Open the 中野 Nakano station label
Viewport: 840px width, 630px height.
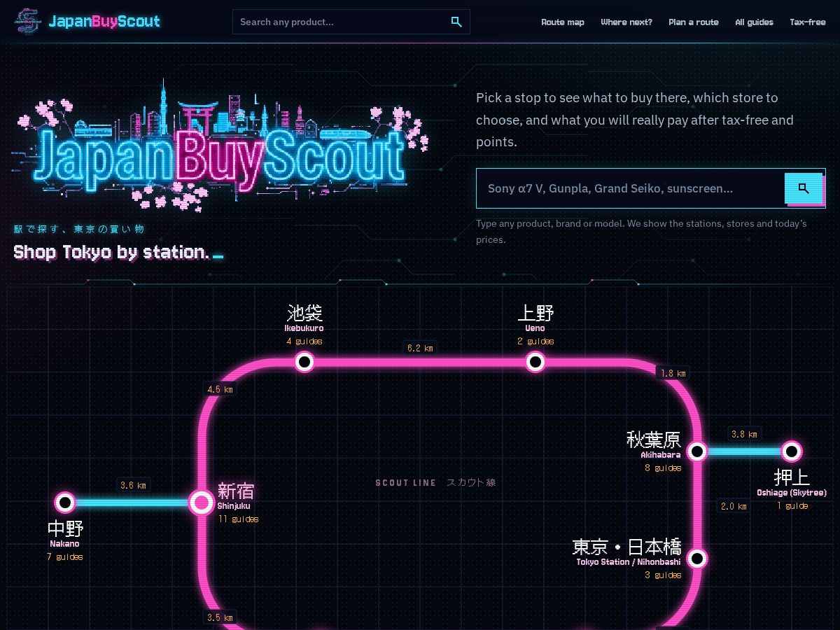(65, 533)
